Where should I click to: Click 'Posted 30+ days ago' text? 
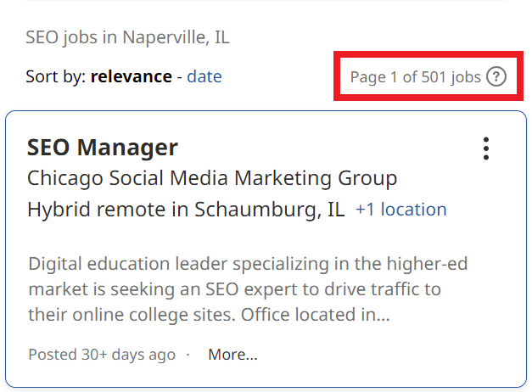[x=102, y=355]
